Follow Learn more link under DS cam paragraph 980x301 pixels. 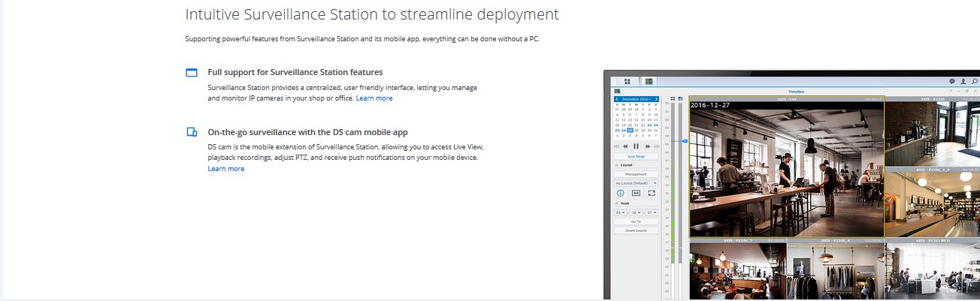226,169
